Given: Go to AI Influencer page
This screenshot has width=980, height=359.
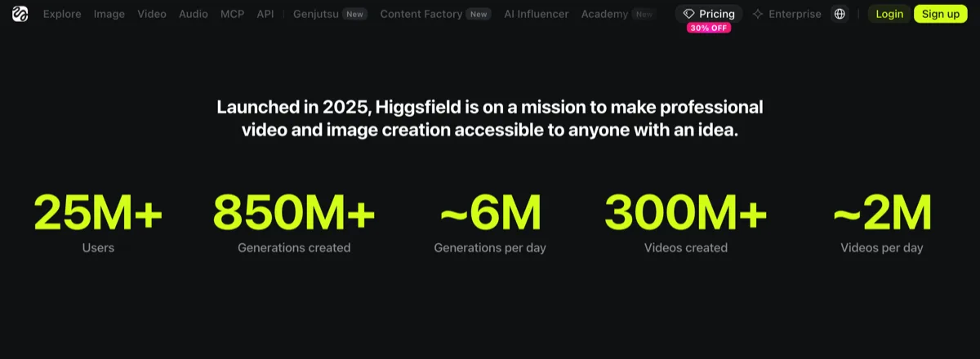Looking at the screenshot, I should click(537, 14).
